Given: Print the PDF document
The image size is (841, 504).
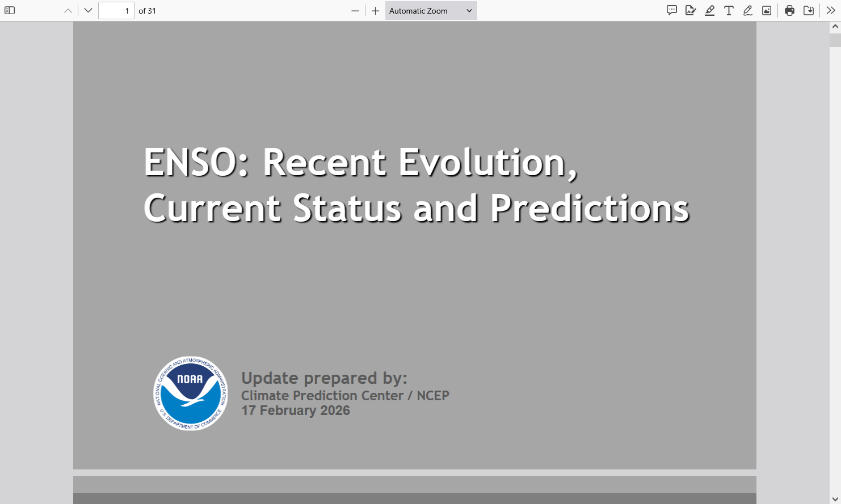Looking at the screenshot, I should [789, 10].
